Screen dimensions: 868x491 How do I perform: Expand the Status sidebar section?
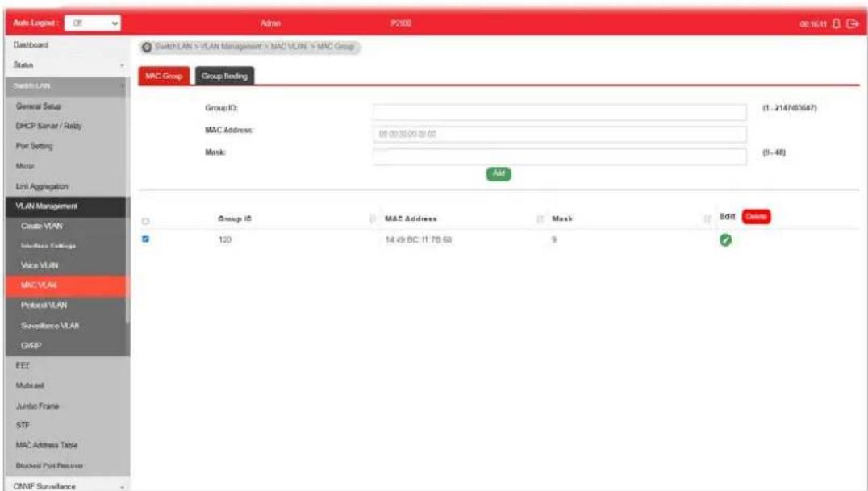(68, 65)
